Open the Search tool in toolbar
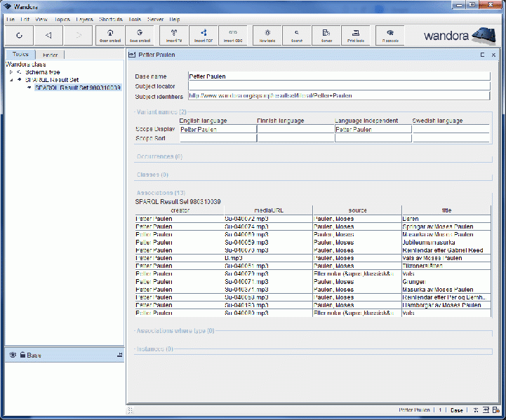Viewport: 506px width, 420px height. [297, 35]
